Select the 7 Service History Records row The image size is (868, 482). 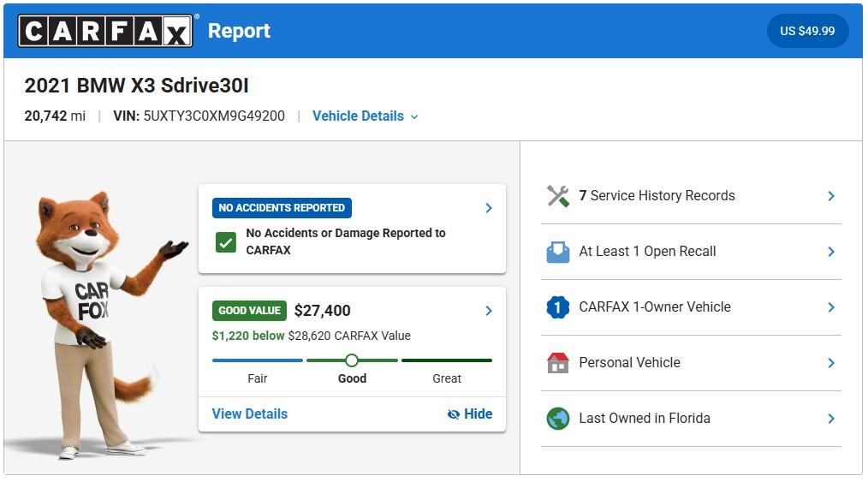691,196
